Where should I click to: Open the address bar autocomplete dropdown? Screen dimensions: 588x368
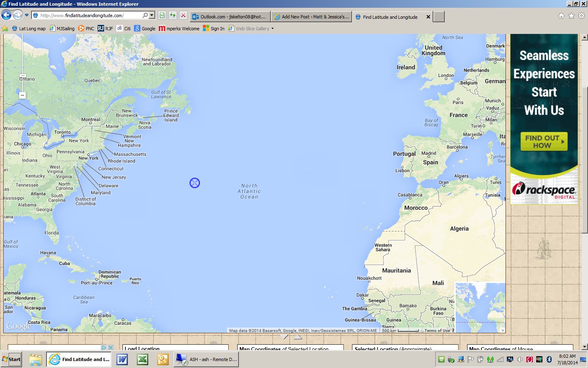[x=152, y=15]
